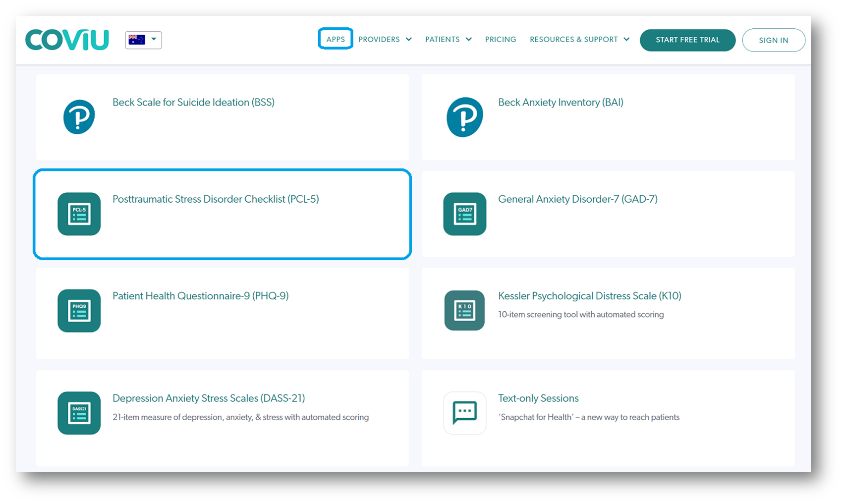Open the country selector dropdown
The image size is (843, 504).
154,39
